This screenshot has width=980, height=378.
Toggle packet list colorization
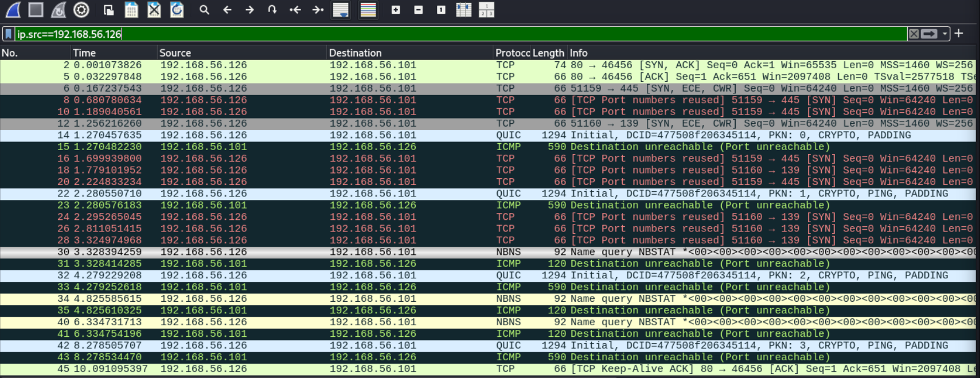(368, 10)
